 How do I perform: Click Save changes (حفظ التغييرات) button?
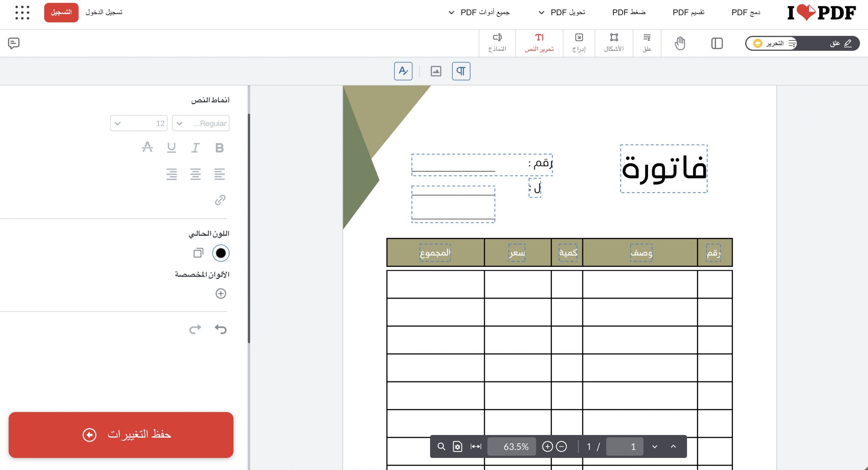click(x=121, y=435)
